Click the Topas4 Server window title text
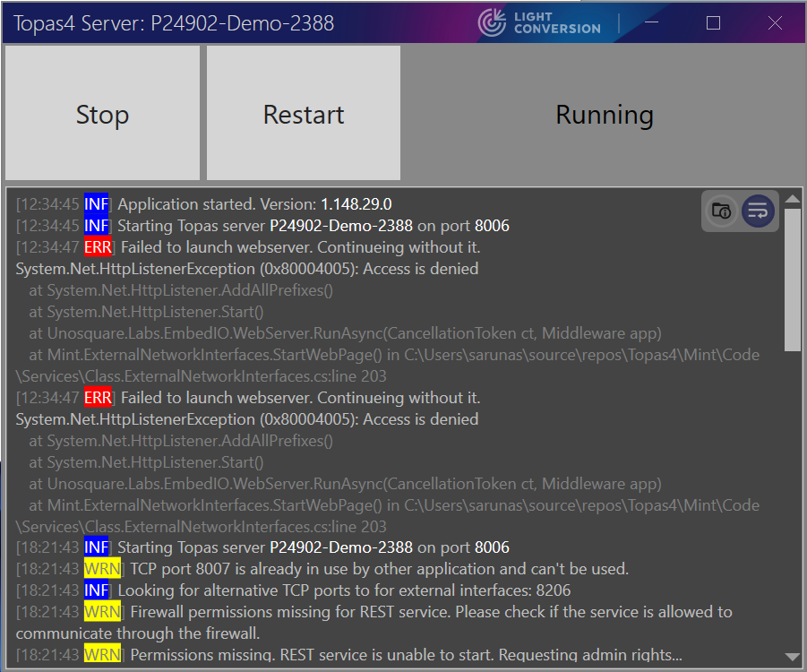 pyautogui.click(x=174, y=22)
